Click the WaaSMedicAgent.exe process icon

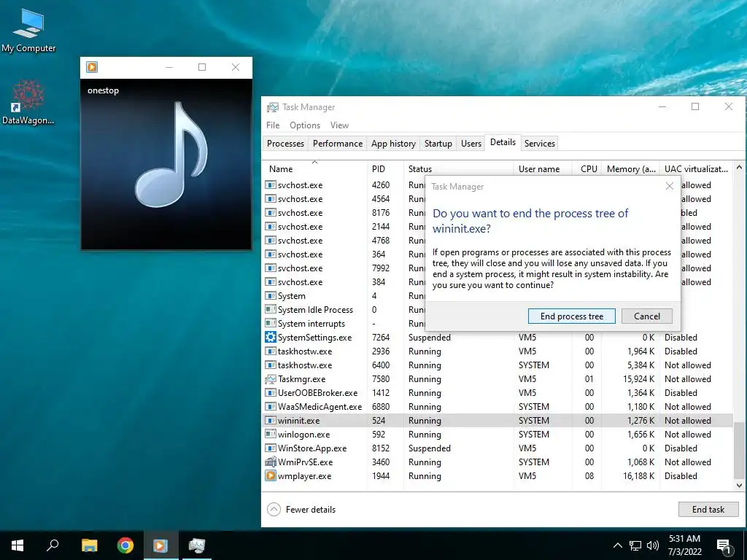271,407
